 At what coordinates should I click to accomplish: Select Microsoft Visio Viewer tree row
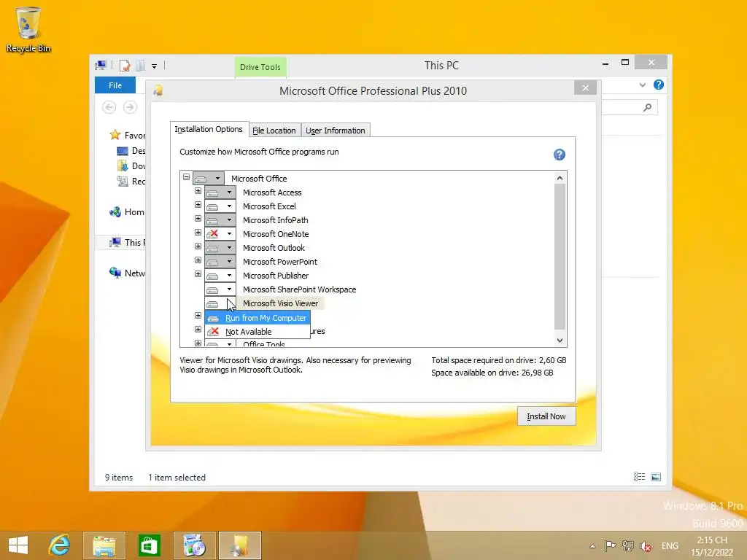coord(280,303)
